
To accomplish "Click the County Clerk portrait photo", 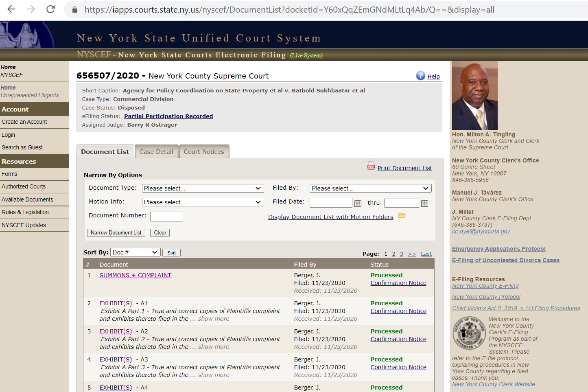I will (x=474, y=96).
